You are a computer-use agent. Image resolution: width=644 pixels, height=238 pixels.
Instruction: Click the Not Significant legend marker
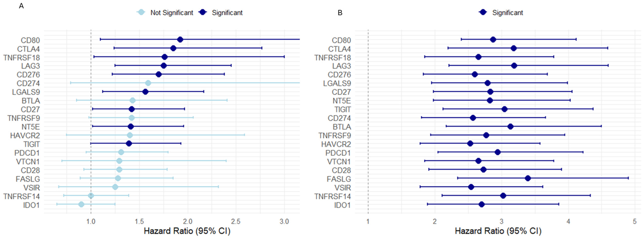tap(141, 12)
